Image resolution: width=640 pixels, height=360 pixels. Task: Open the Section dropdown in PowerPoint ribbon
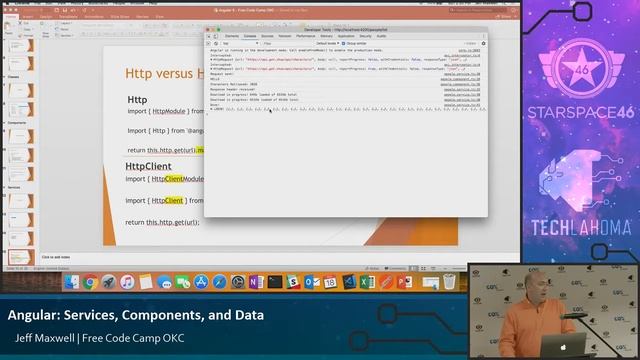65,36
